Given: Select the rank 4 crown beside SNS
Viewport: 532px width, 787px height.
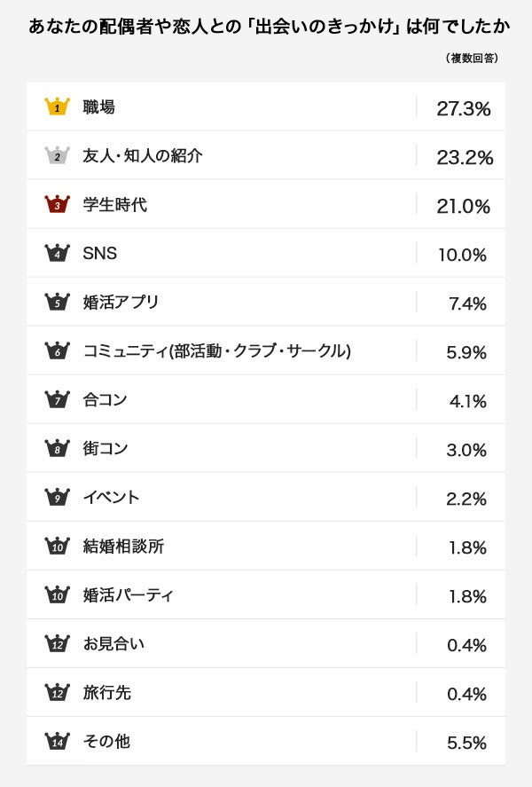Looking at the screenshot, I should click(x=57, y=254).
